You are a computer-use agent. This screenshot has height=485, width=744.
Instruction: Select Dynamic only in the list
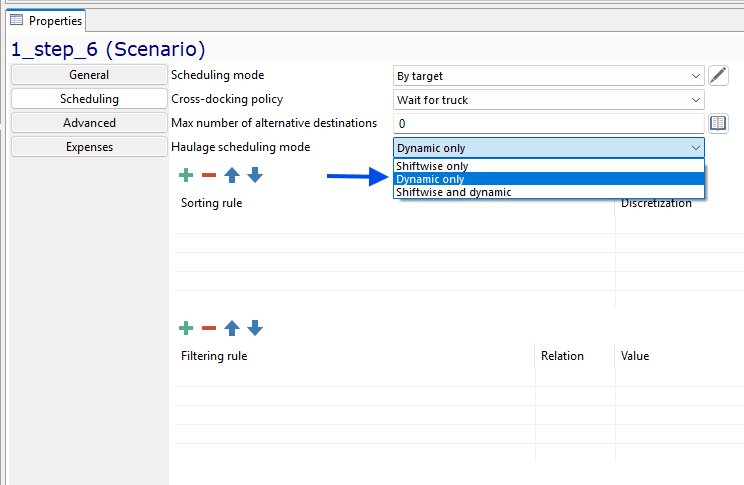[x=549, y=179]
